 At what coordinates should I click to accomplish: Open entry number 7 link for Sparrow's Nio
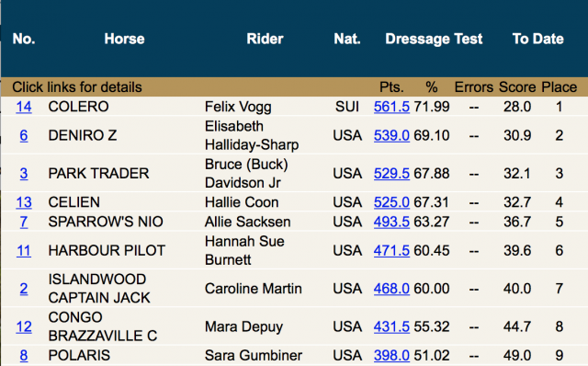[24, 222]
